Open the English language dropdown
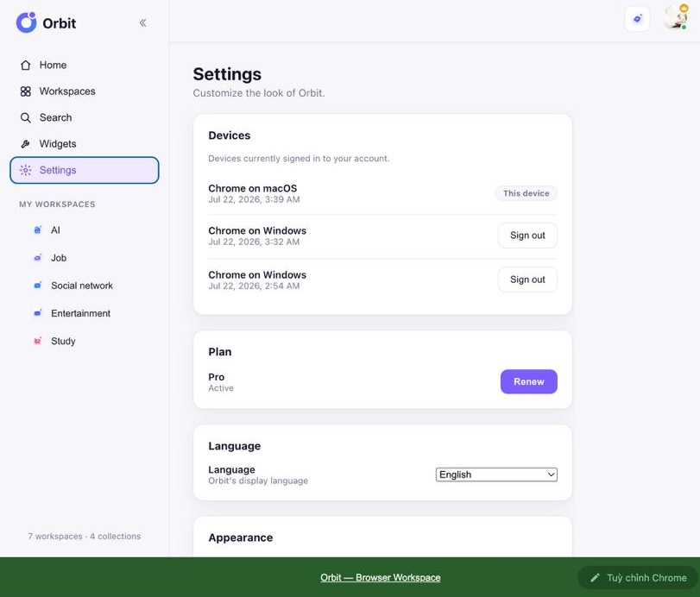700x597 pixels. click(496, 474)
